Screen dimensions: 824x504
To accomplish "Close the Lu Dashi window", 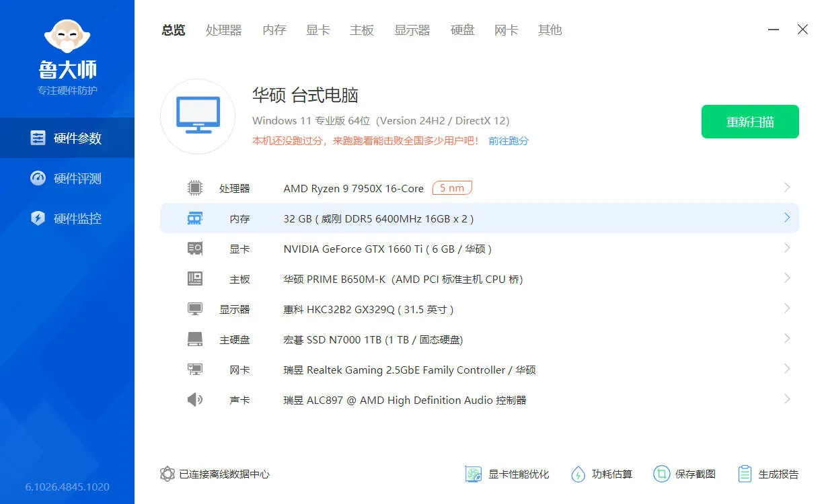I will point(802,30).
